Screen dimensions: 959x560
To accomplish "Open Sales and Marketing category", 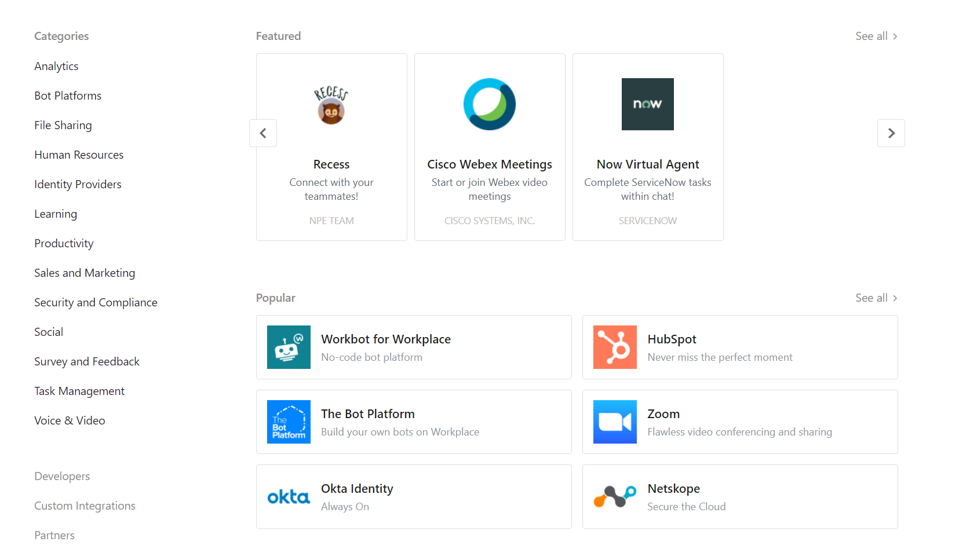I will pyautogui.click(x=85, y=273).
